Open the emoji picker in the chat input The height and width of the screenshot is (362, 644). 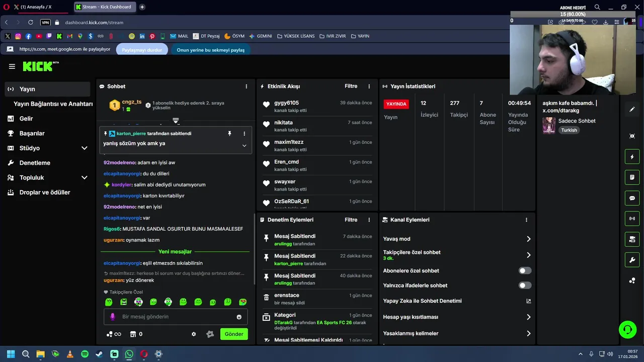(x=239, y=317)
